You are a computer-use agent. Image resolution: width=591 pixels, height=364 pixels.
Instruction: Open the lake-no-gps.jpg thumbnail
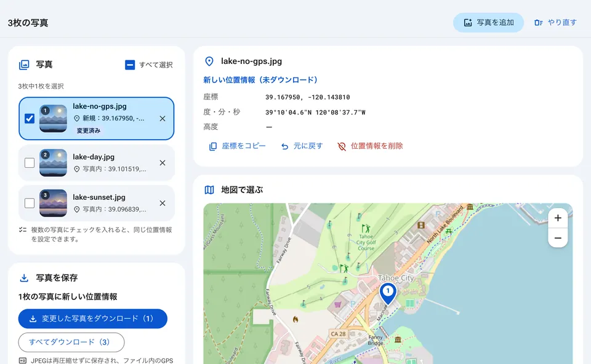coord(53,119)
